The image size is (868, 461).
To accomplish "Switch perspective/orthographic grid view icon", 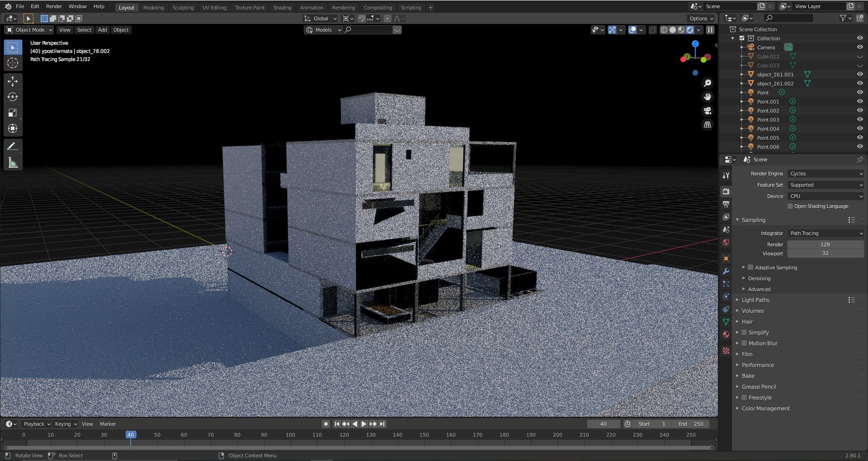I will tap(708, 124).
